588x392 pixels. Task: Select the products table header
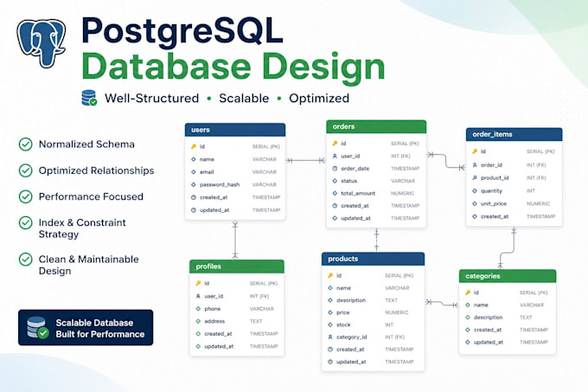tap(374, 259)
